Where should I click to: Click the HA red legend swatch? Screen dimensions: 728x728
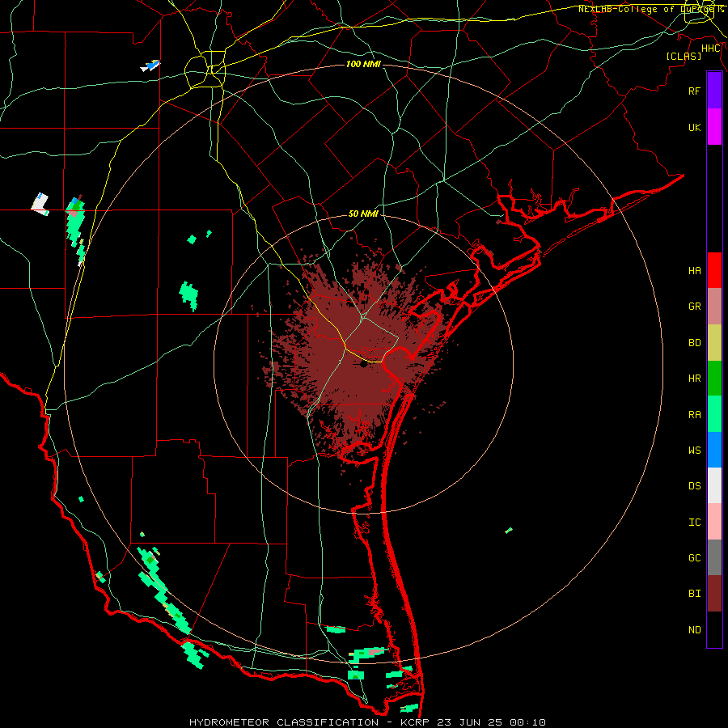(714, 270)
